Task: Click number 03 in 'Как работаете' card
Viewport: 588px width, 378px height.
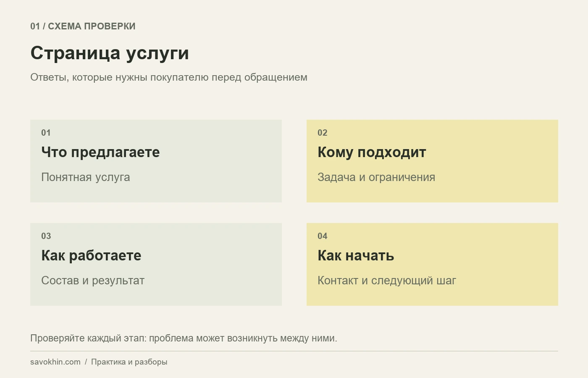Action: 46,236
